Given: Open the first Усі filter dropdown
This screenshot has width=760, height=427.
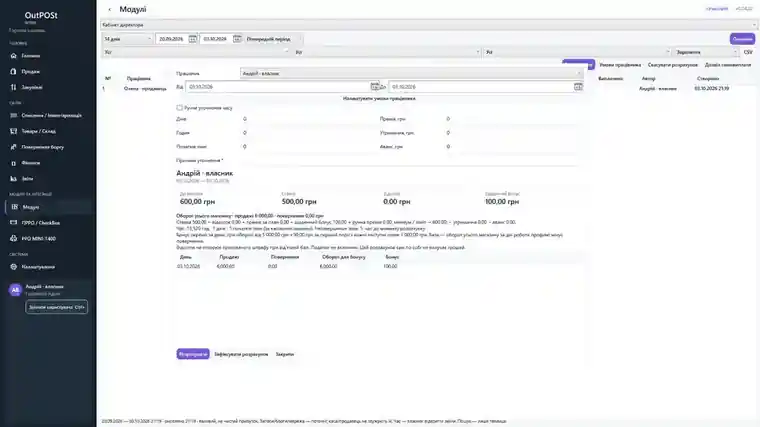Looking at the screenshot, I should pyautogui.click(x=196, y=52).
